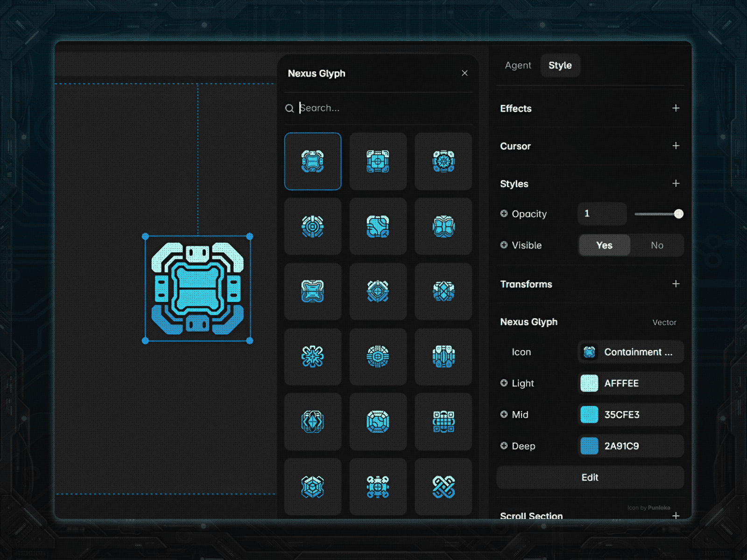
Task: Pick the X-latticed hexagon glyph
Action: click(444, 292)
